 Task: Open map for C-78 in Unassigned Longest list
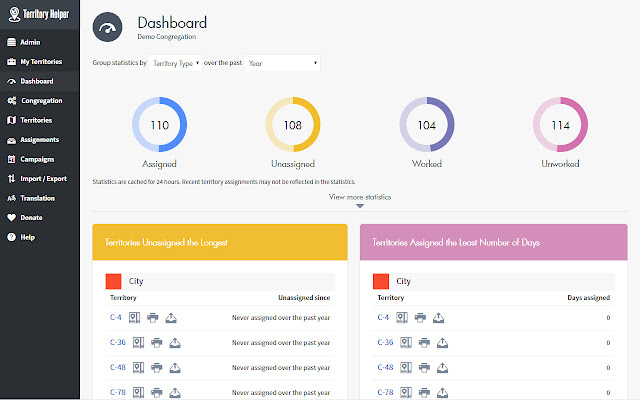tap(138, 392)
